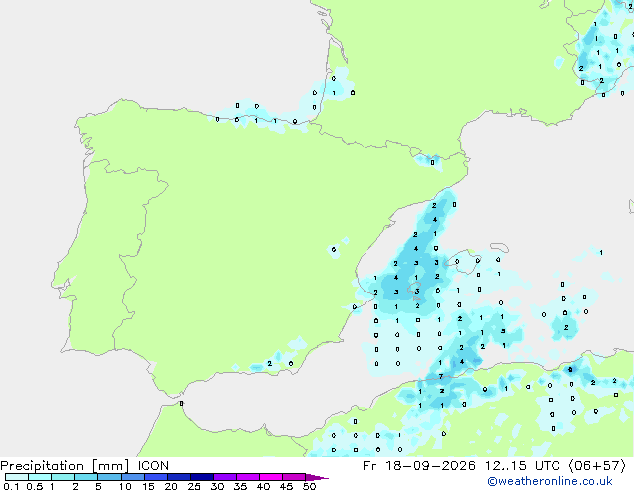Select the 30–35 mm purple legend swatch
634x490 pixels.
tap(225, 477)
